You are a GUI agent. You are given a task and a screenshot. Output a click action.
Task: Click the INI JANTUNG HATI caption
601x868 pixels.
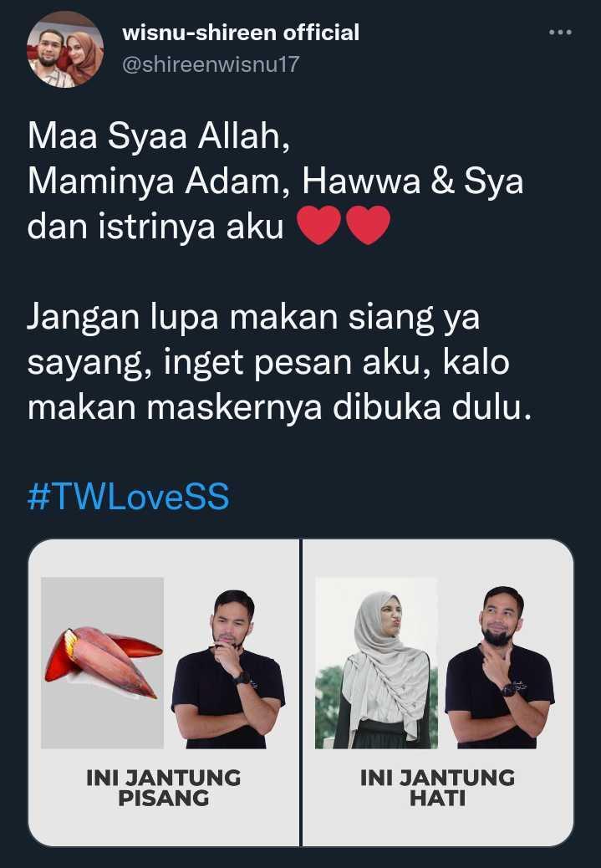click(x=438, y=788)
